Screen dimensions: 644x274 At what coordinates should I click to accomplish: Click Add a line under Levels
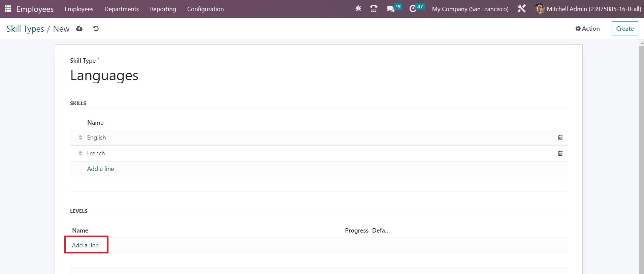85,245
